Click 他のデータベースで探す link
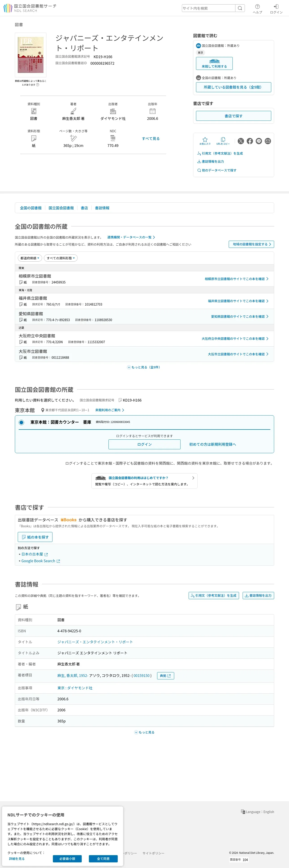 [217, 170]
